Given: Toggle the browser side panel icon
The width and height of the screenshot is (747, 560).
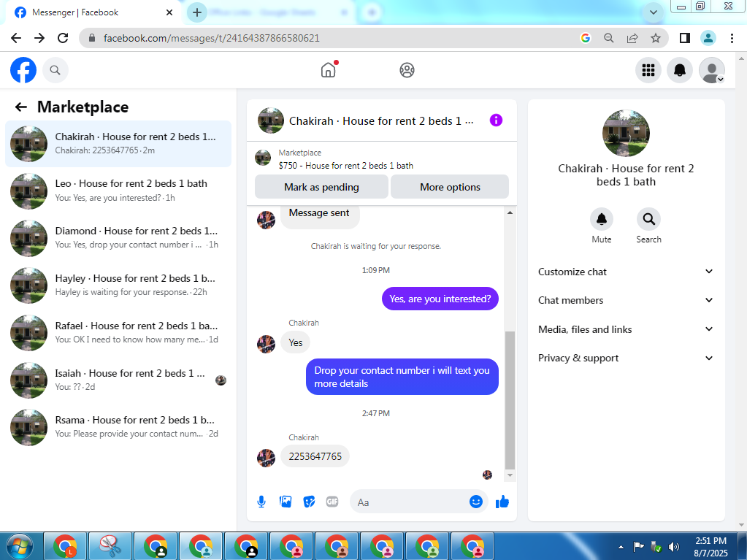Looking at the screenshot, I should (685, 38).
